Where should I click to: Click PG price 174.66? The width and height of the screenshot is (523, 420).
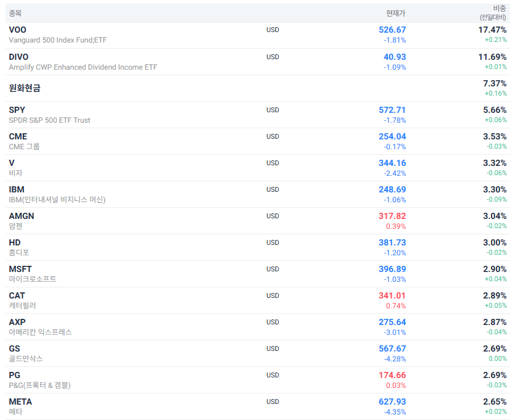[x=392, y=376]
